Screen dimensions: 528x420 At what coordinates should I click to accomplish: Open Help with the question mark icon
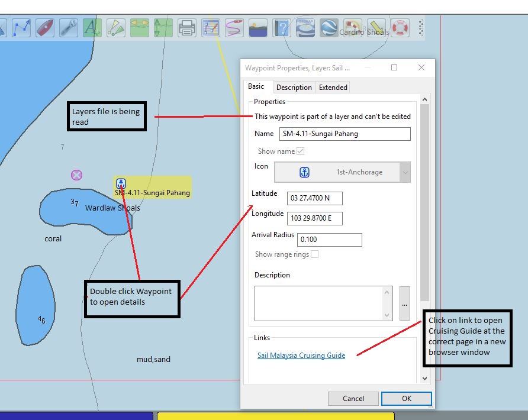click(x=282, y=27)
